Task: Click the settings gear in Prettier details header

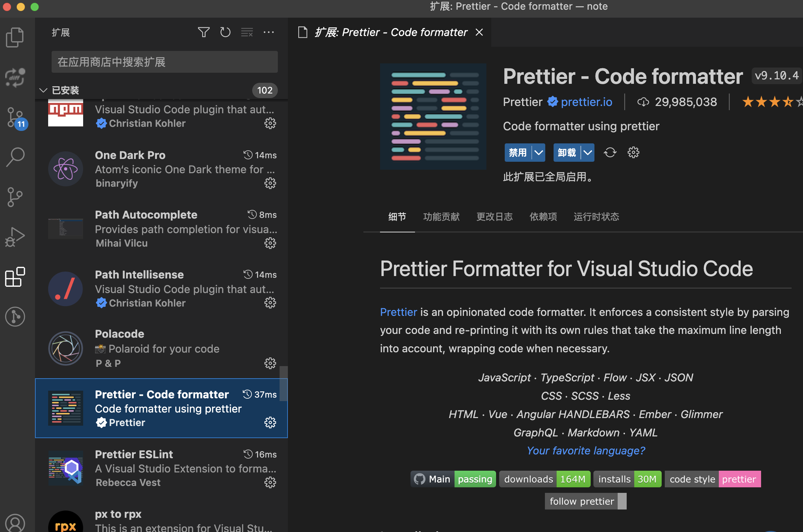Action: [x=633, y=152]
